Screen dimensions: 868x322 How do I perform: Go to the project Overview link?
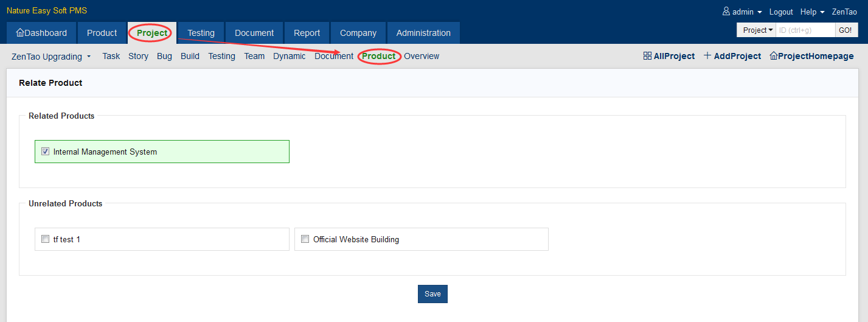(x=422, y=56)
